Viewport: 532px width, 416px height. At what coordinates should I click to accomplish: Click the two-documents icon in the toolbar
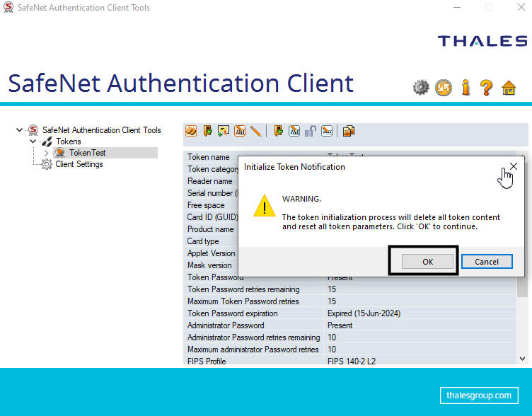tap(349, 131)
